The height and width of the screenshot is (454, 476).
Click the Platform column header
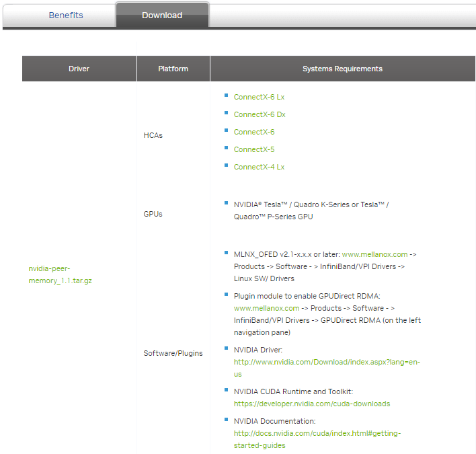pyautogui.click(x=173, y=69)
